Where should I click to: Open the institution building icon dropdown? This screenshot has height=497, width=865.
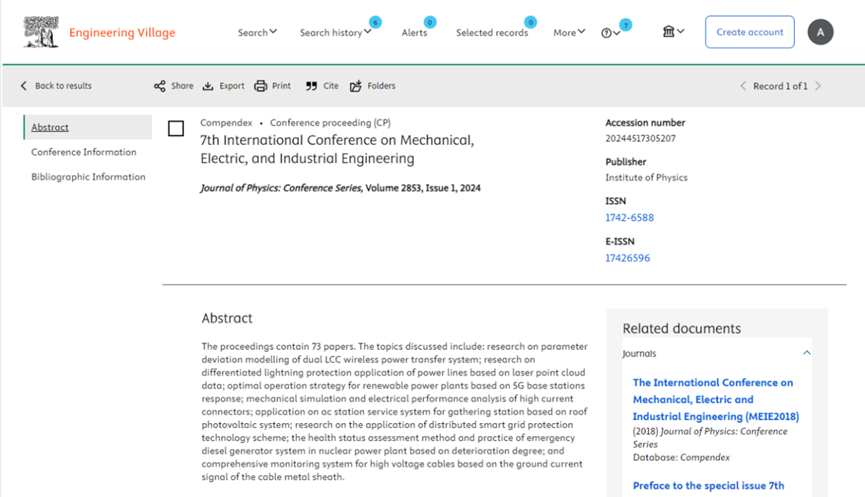coord(673,32)
